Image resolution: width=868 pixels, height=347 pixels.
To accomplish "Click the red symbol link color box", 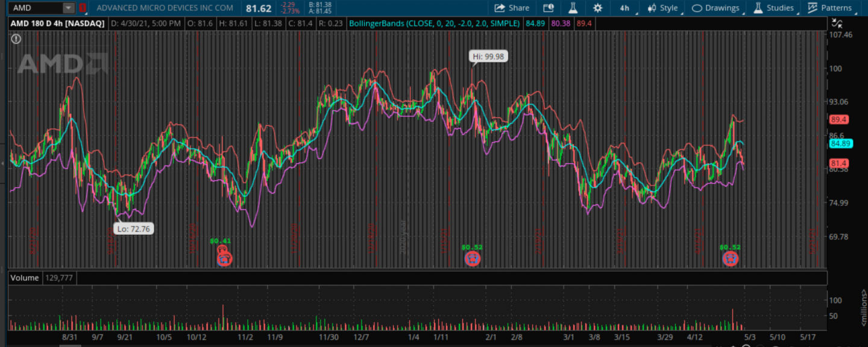I will point(83,8).
